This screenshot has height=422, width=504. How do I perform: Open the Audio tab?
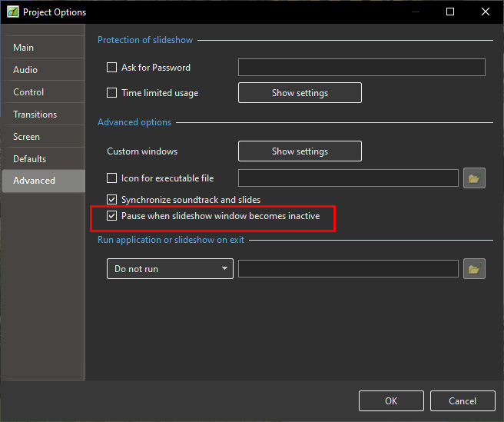point(25,70)
